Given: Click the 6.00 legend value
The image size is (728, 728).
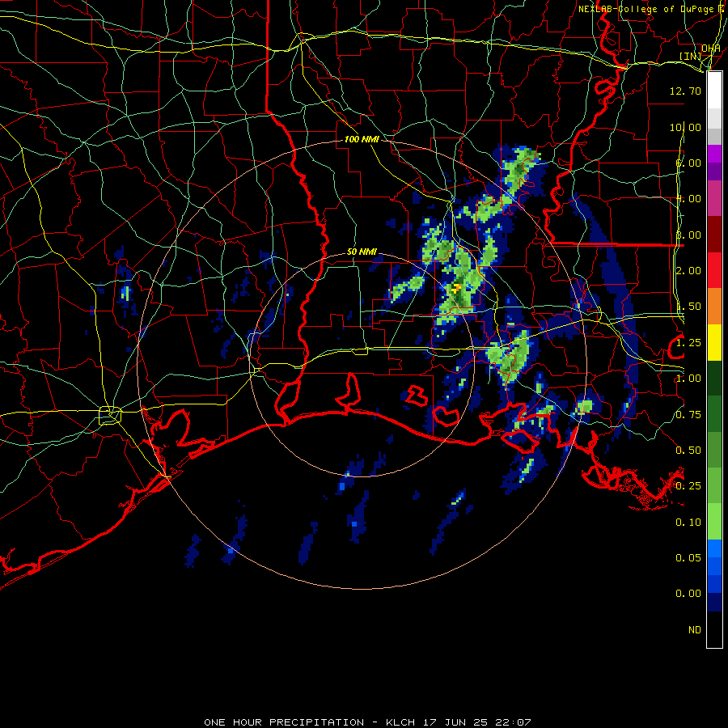Looking at the screenshot, I should click(688, 163).
